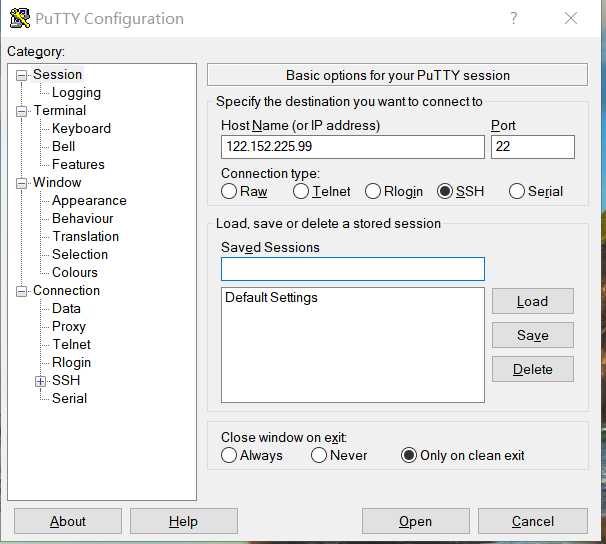Open the Rlogin category in tree

pos(71,362)
